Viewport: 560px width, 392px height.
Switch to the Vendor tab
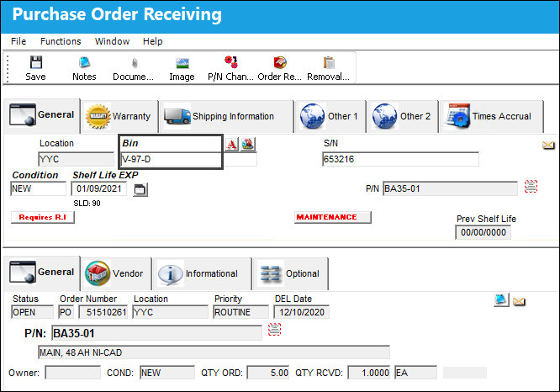click(x=116, y=273)
